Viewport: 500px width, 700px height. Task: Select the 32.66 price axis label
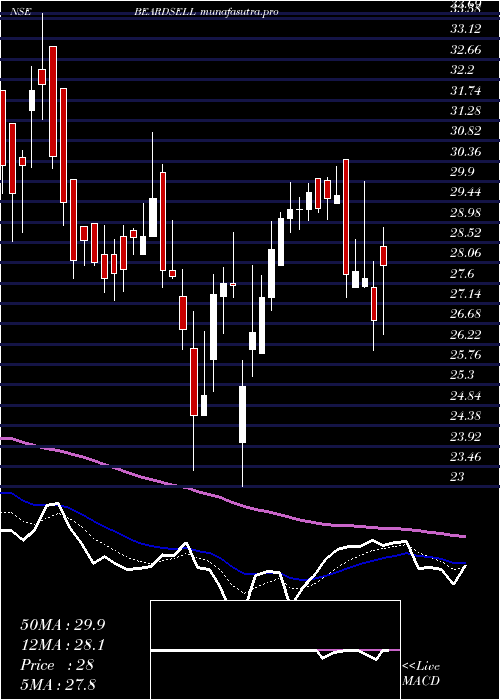tap(466, 50)
